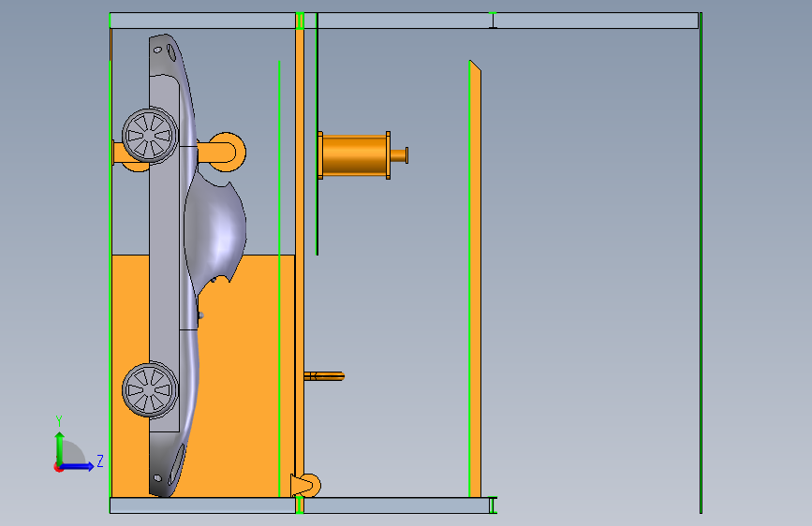
Task: Click the XYZ coordinate triad
Action: (78, 446)
